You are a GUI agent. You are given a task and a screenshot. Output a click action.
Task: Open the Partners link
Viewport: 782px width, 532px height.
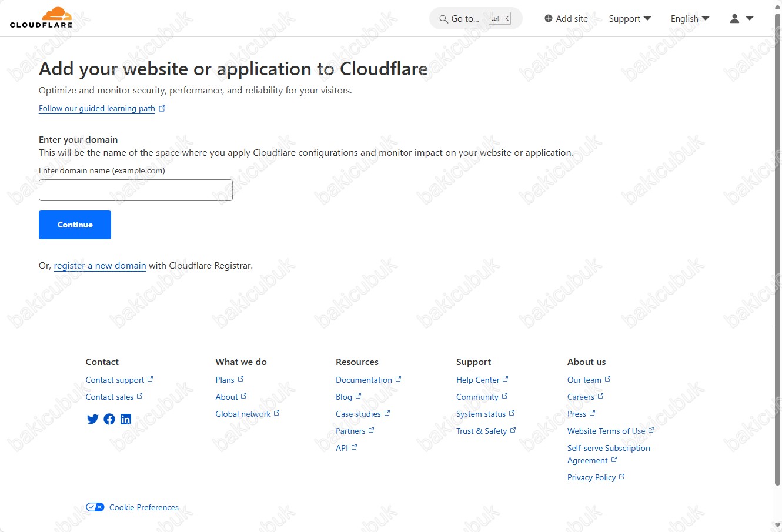tap(350, 431)
